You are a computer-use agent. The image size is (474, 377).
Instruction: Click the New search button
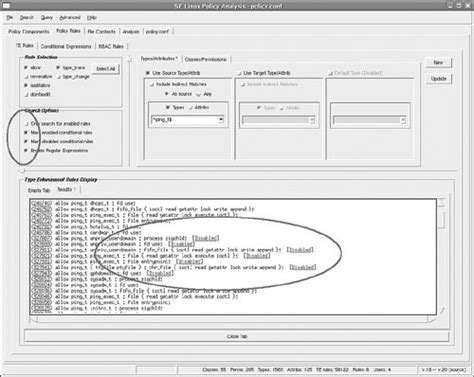pyautogui.click(x=438, y=63)
